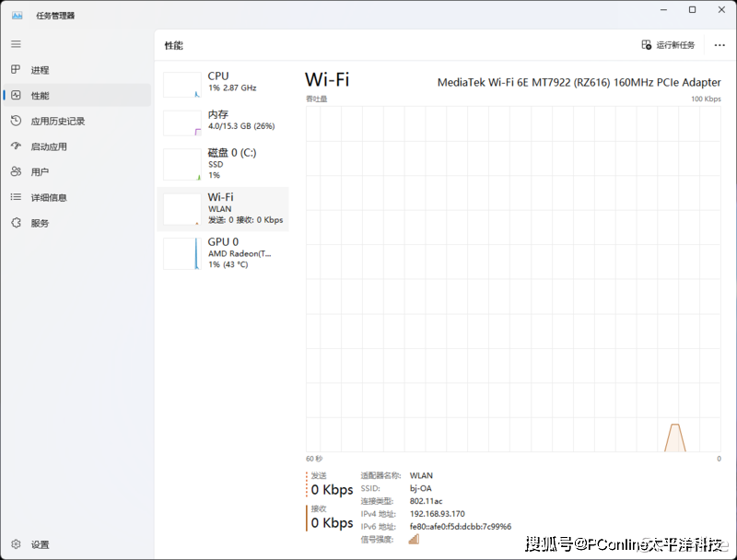Open 详细信息 (Details) page
This screenshot has height=560, width=737.
(49, 197)
